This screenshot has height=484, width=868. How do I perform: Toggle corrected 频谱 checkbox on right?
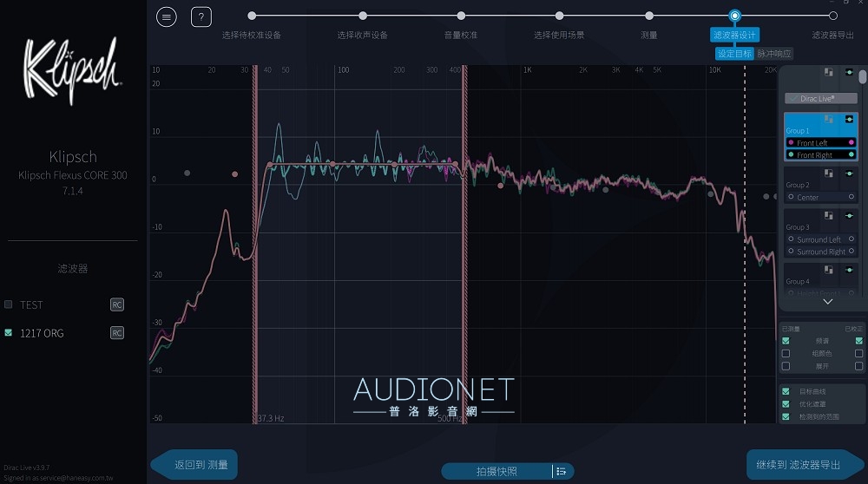pos(858,341)
